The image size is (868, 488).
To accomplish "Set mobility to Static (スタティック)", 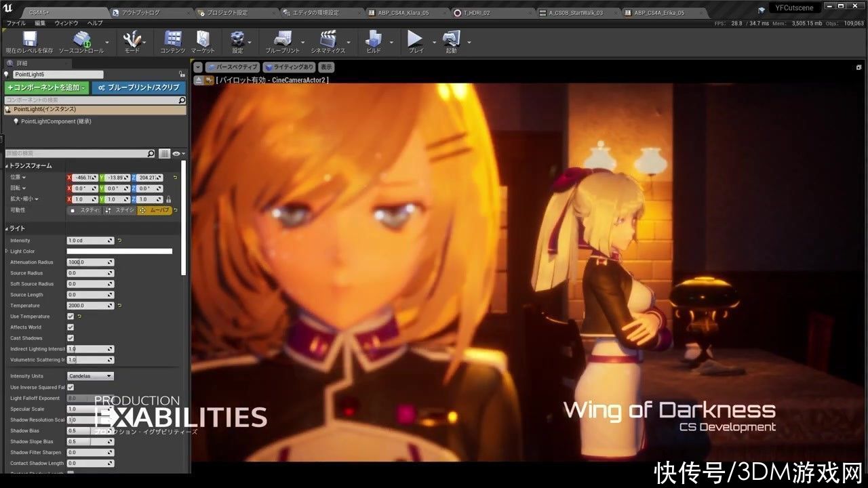I will 84,210.
